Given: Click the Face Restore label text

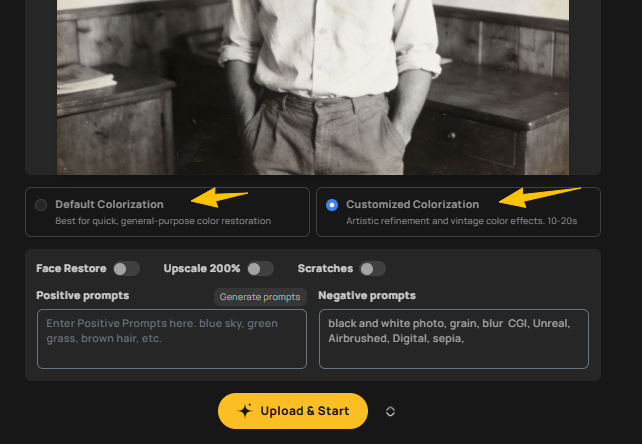Looking at the screenshot, I should [x=71, y=268].
